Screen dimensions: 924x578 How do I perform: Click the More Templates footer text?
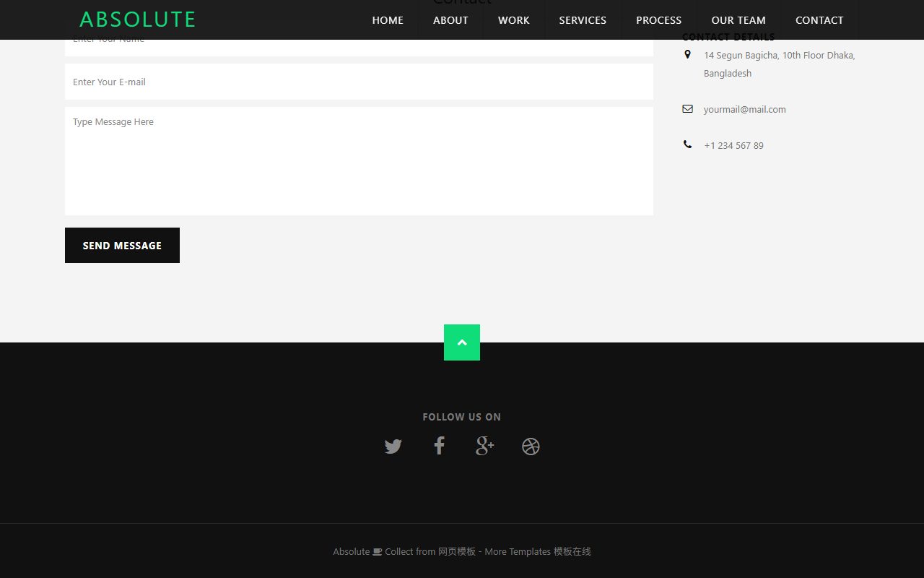pos(518,551)
